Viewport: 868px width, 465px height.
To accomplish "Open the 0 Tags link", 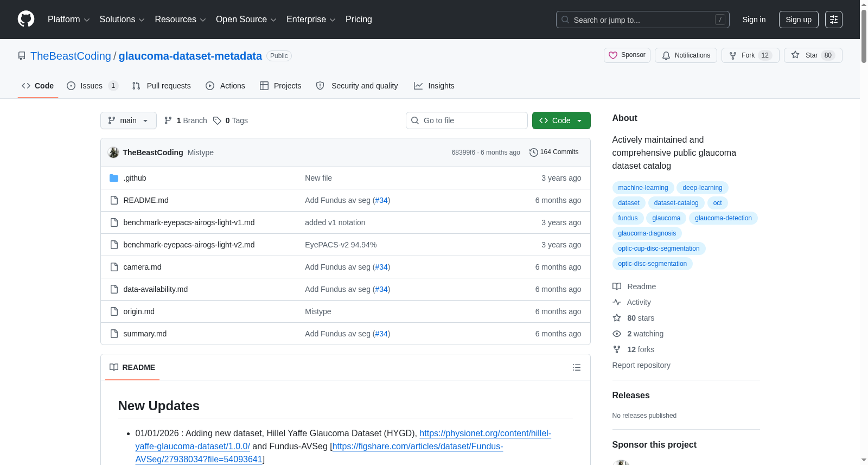I will tap(231, 120).
